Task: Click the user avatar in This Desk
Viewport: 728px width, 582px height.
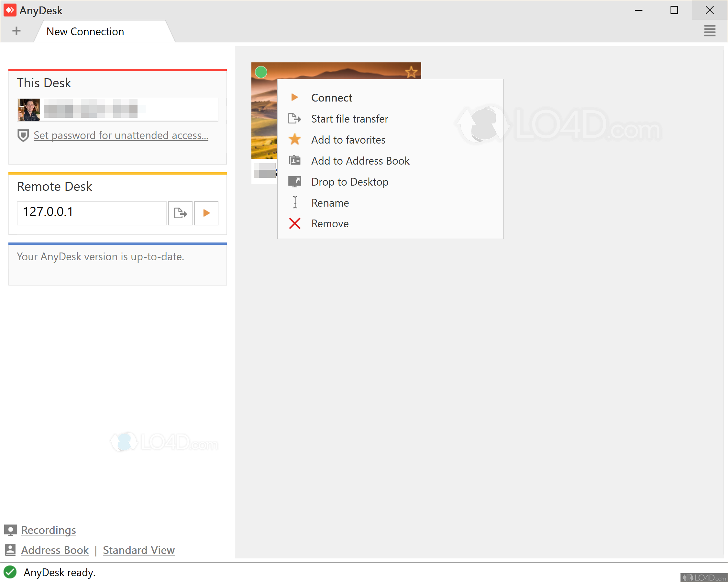Action: (x=29, y=110)
